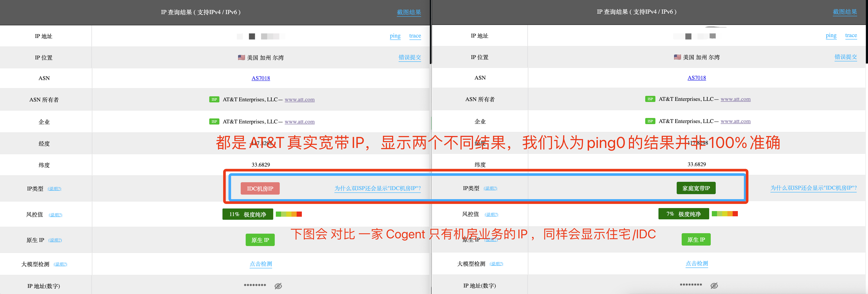
Task: Click 说明 link beside right 大模型检测
Action: click(x=496, y=264)
